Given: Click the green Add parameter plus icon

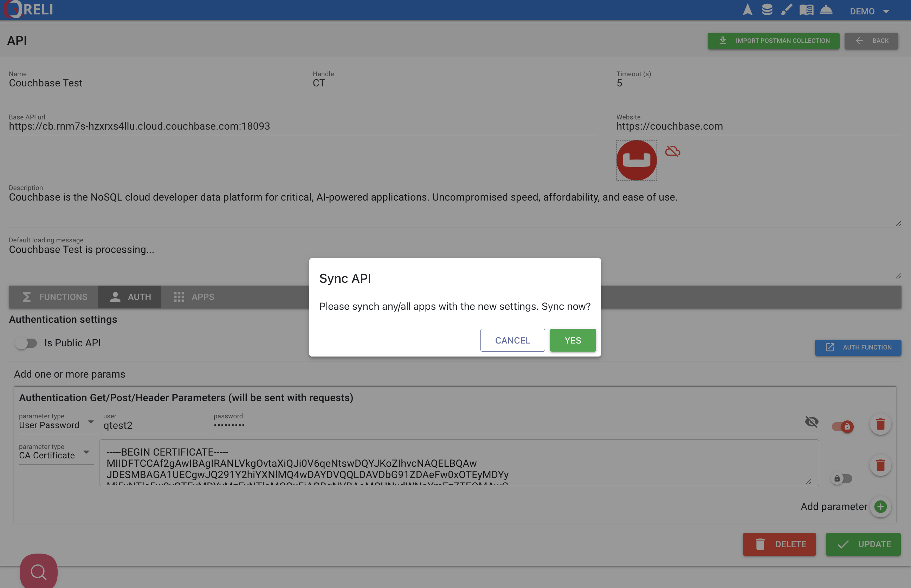Looking at the screenshot, I should [880, 507].
